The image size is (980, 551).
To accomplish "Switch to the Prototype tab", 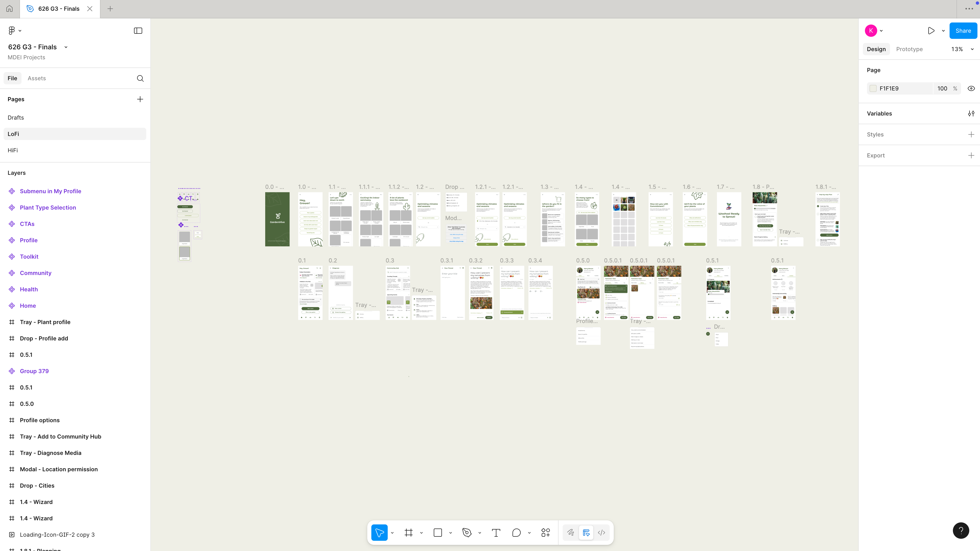I will tap(909, 49).
